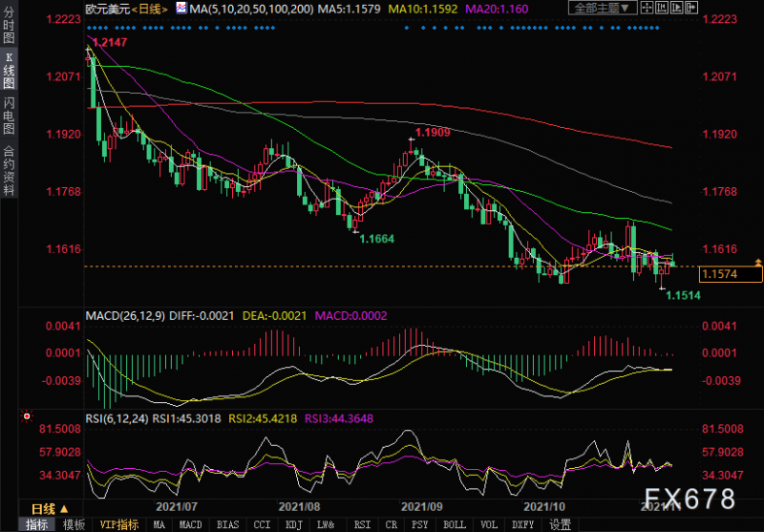Open the 欧元美元 <日线> period dropdown

[x=128, y=9]
